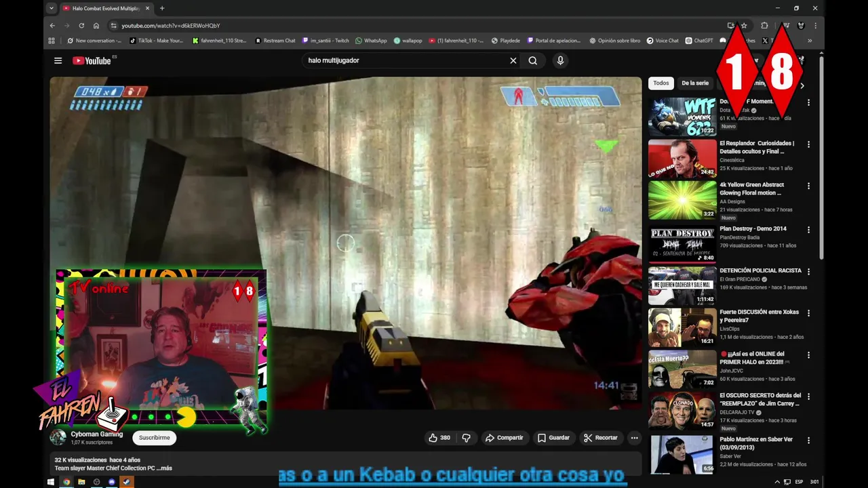Open the wallapop bookmark
This screenshot has width=868, height=488.
pyautogui.click(x=408, y=41)
